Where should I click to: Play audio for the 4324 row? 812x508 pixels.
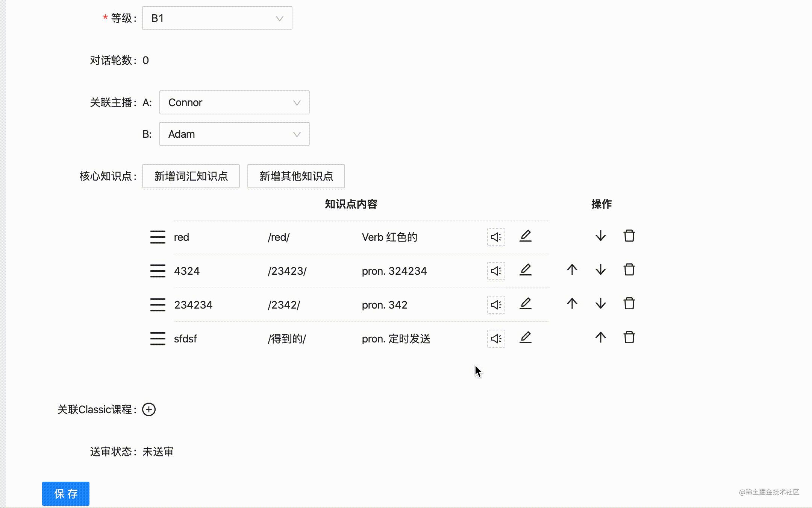coord(496,271)
